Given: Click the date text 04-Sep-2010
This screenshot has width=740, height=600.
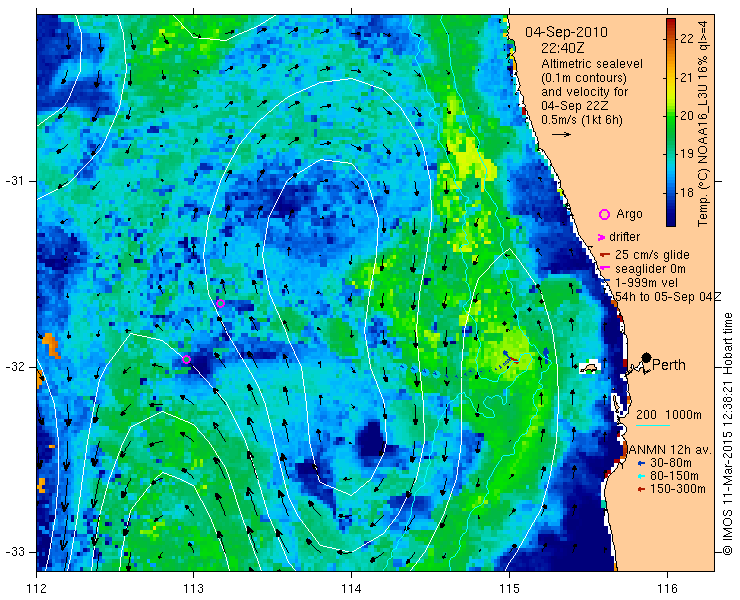Looking at the screenshot, I should (x=566, y=33).
